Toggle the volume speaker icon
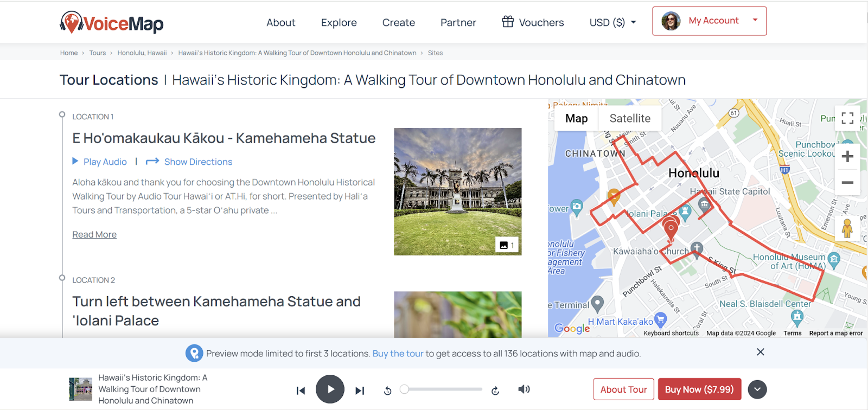Screen dimensions: 868x410 point(524,389)
